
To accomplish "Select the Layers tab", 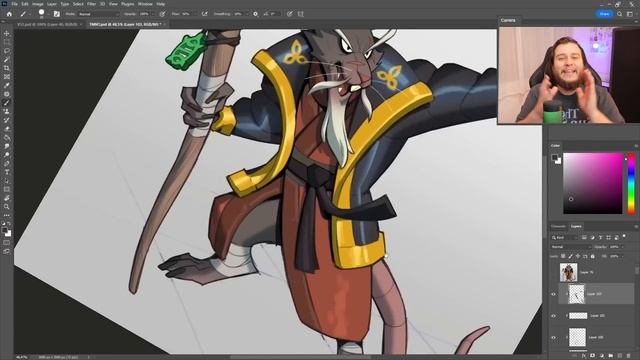I will [x=576, y=226].
